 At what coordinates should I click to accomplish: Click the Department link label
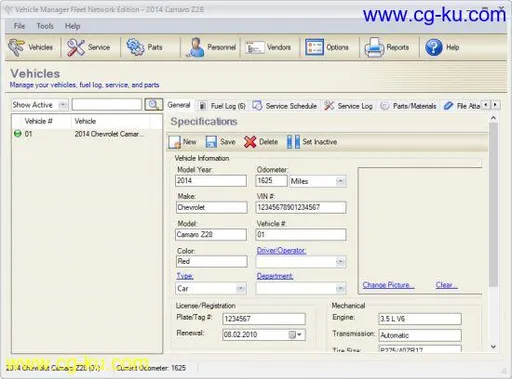point(275,276)
